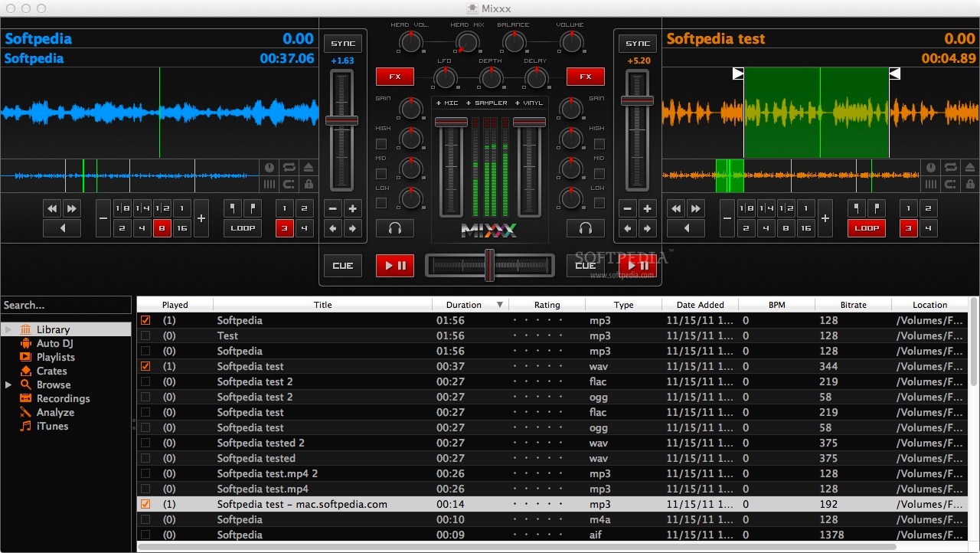Image resolution: width=980 pixels, height=553 pixels.
Task: Open Playlists in the sidebar
Action: tap(56, 357)
